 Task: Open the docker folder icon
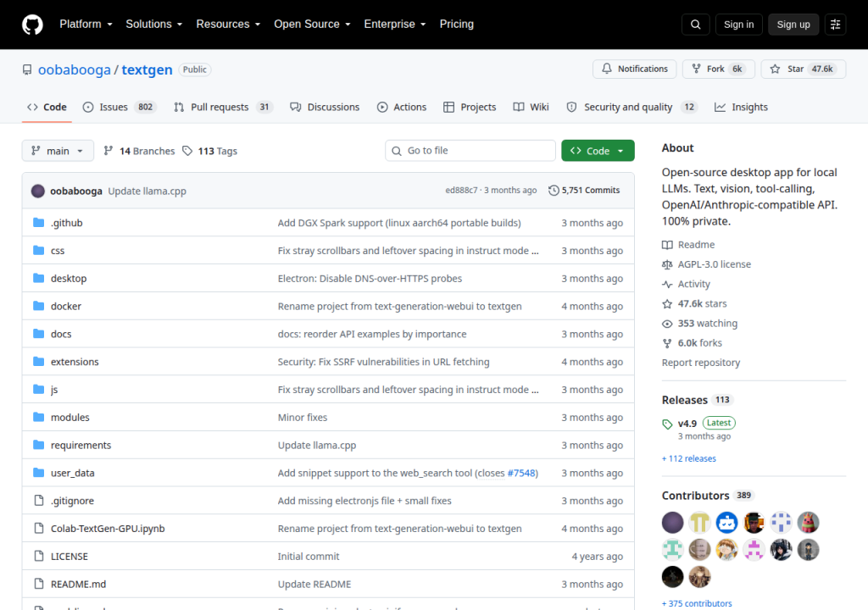(38, 306)
